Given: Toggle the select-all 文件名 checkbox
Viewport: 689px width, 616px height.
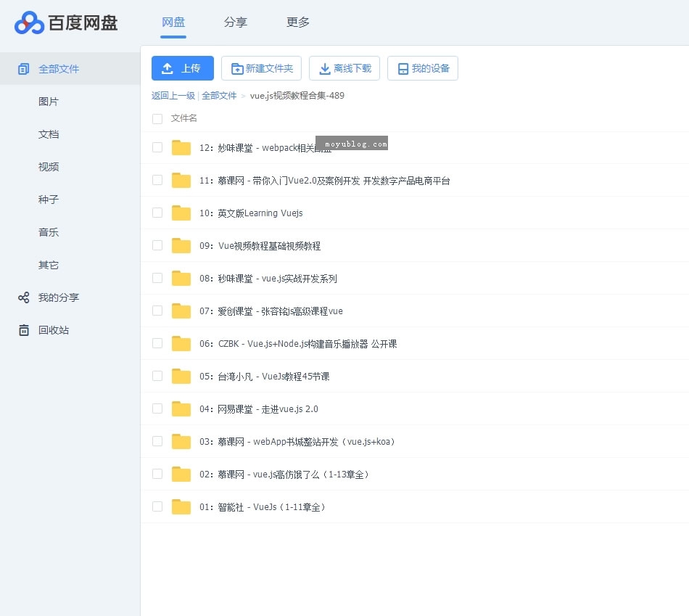Looking at the screenshot, I should point(157,119).
